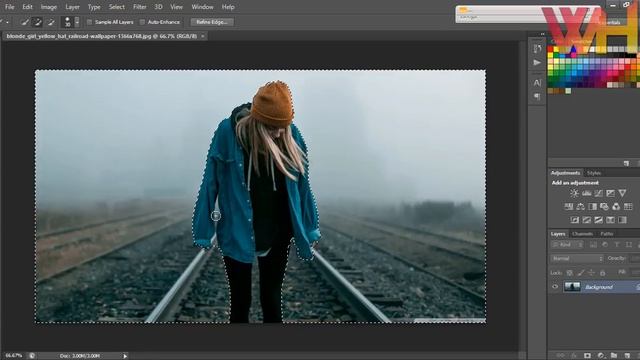Screen dimensions: 640x360
Task: Open the brush picker dropdown arrow
Action: pos(77,22)
